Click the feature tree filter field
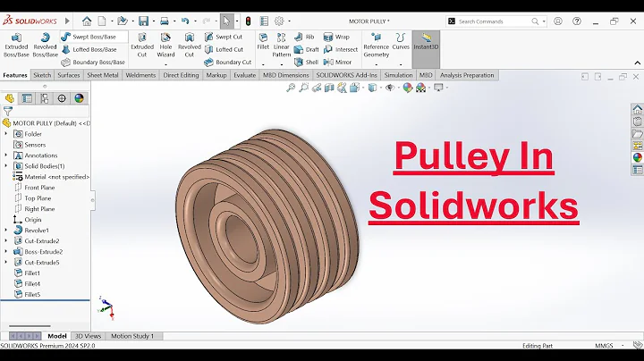 (46, 111)
